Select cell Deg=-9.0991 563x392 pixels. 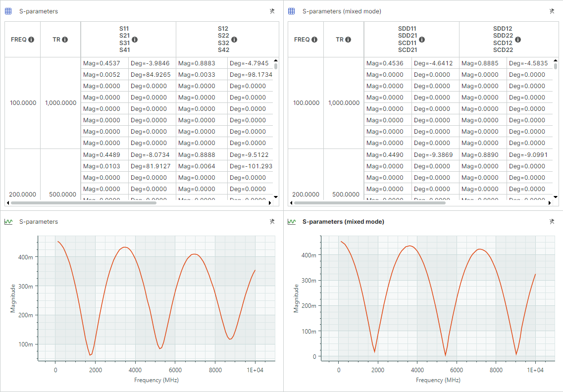[x=530, y=155]
